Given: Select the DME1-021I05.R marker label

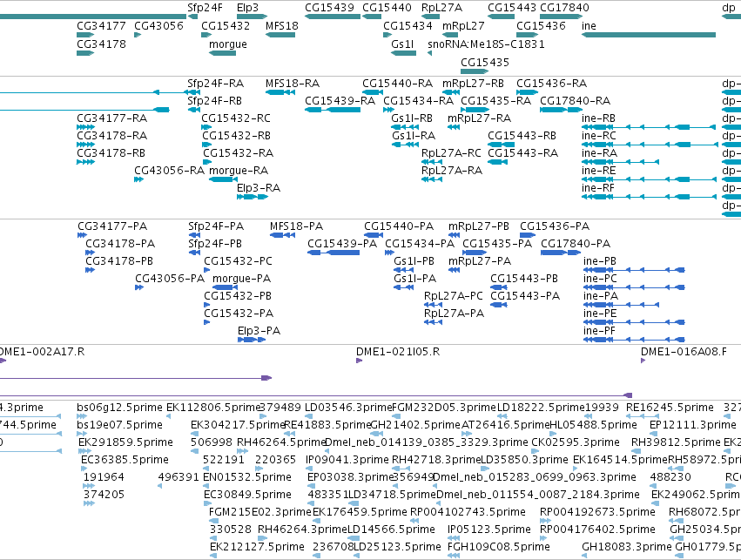Looking at the screenshot, I should [x=398, y=352].
